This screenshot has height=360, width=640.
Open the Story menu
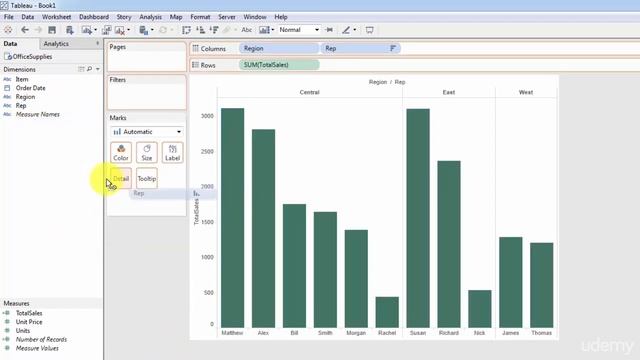coord(124,17)
